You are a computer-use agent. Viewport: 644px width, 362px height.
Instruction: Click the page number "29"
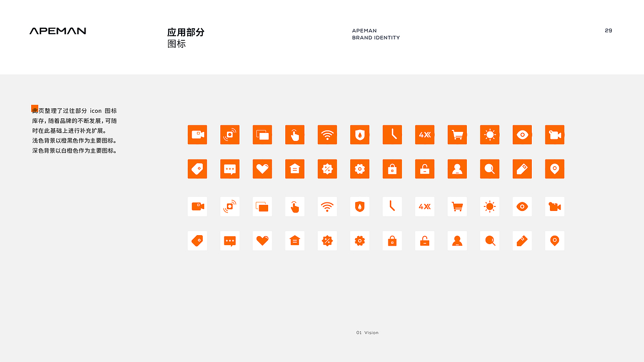click(608, 31)
